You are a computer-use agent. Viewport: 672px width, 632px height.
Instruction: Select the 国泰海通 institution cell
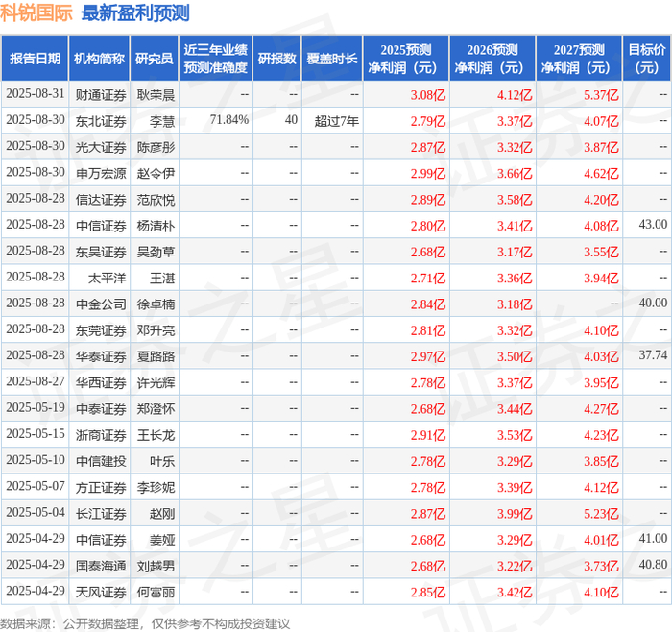(101, 566)
